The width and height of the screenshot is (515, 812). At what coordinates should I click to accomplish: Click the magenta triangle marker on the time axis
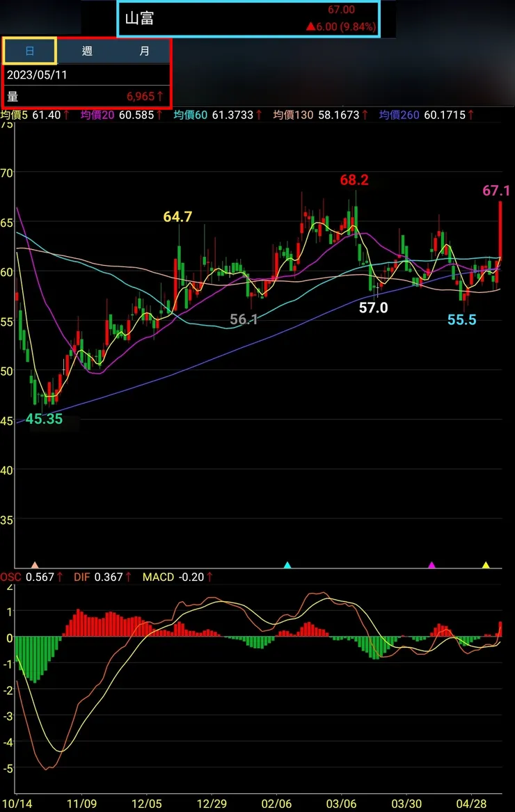click(431, 565)
